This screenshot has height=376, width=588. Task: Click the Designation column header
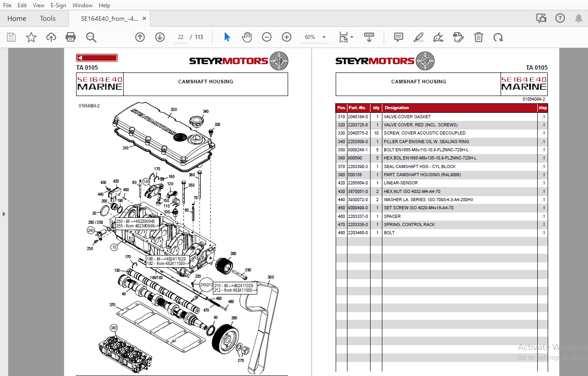point(397,108)
